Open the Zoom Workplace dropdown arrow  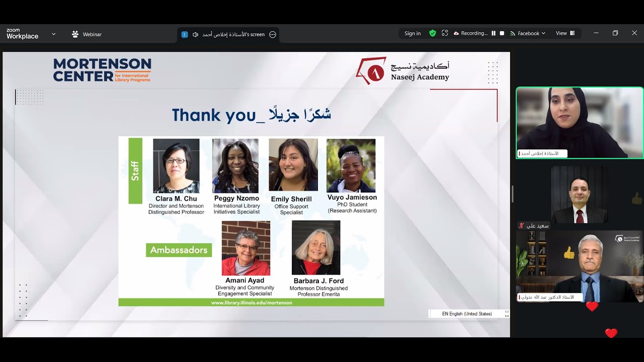tap(53, 34)
